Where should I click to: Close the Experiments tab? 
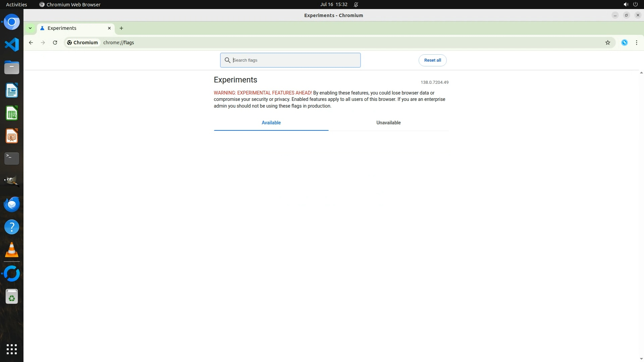tap(109, 28)
